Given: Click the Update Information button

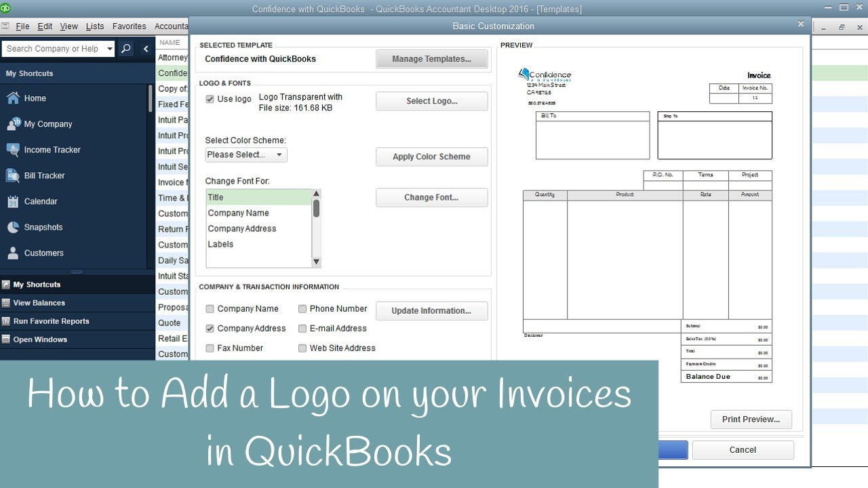Looking at the screenshot, I should pos(432,310).
